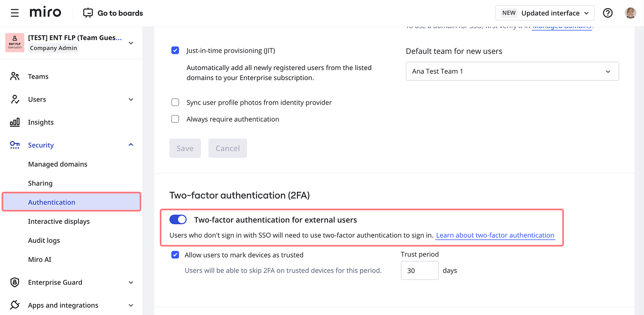This screenshot has height=315, width=644.
Task: Open the hamburger main menu
Action: (15, 13)
